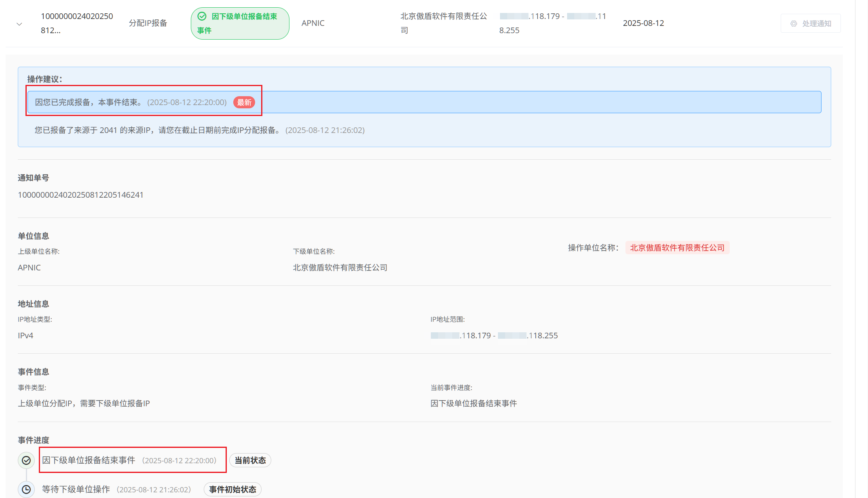Click the 当前状态 tag

point(250,460)
